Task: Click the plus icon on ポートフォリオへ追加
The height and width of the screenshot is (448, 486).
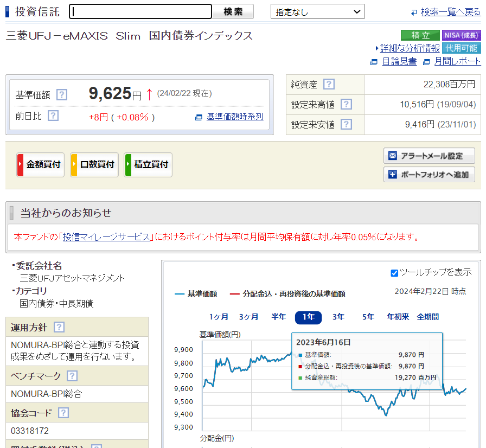Action: [x=393, y=175]
